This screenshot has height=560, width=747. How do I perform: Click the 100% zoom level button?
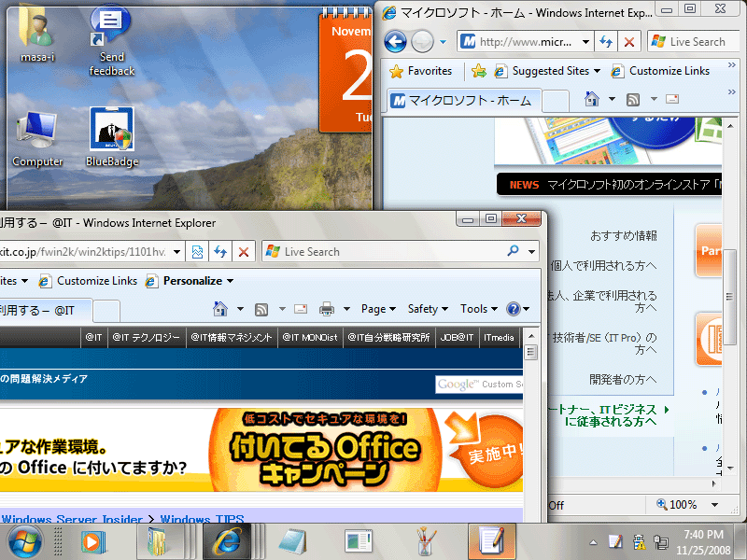(676, 505)
